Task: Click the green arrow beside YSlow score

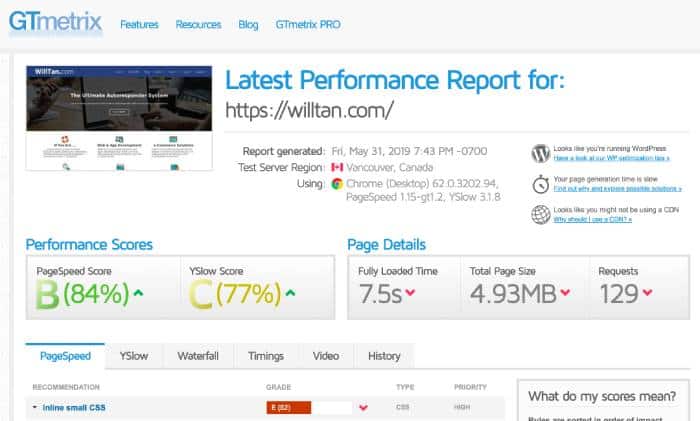Action: (290, 293)
